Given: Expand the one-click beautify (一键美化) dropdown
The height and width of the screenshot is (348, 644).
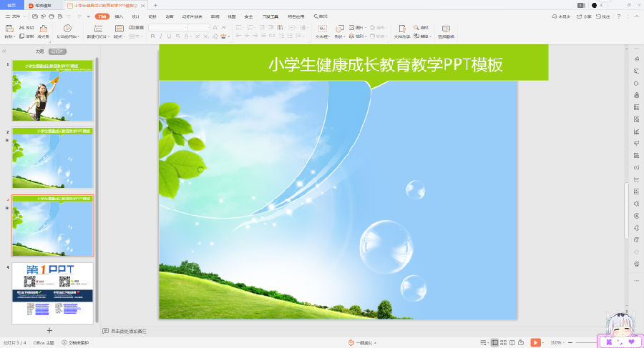Looking at the screenshot, I should [375, 343].
